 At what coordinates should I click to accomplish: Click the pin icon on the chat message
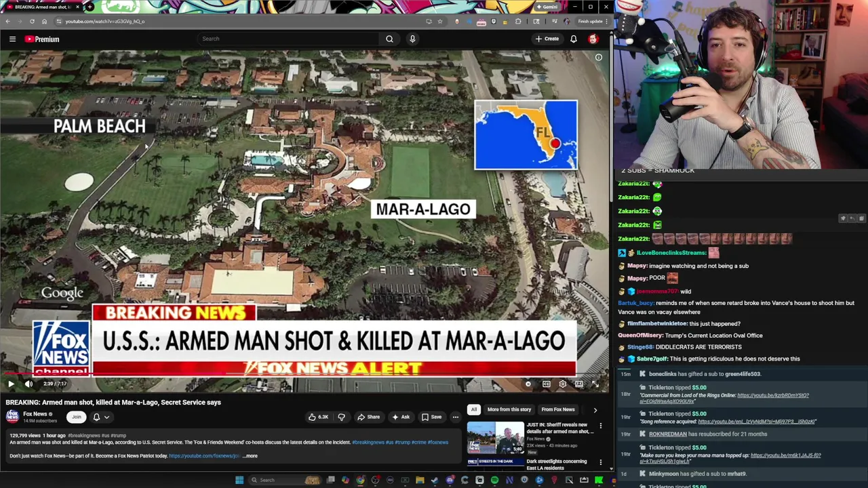coord(844,218)
